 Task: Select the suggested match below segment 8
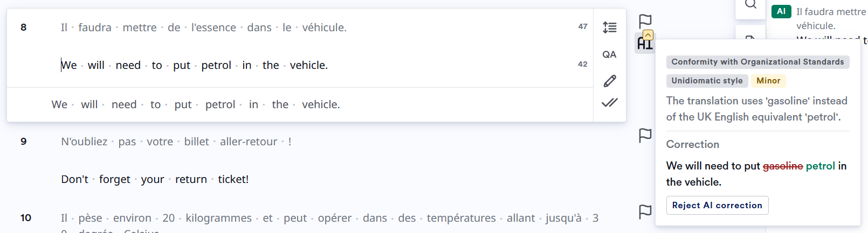[x=196, y=104]
